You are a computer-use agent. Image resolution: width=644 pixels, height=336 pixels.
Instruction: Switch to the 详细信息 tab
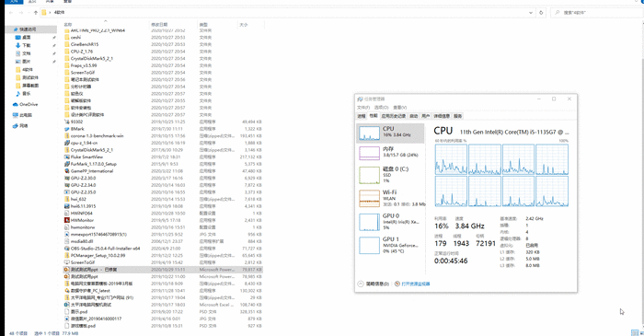(442, 116)
